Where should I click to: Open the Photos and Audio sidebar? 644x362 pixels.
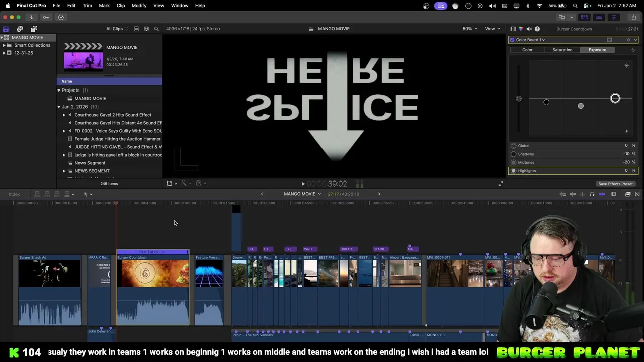[x=20, y=29]
